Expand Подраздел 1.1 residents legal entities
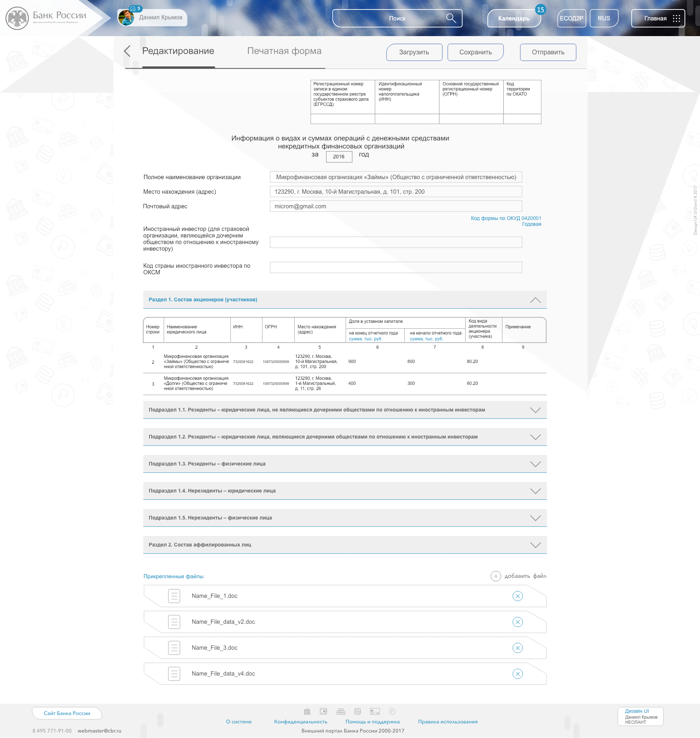The height and width of the screenshot is (738, 700). 535,410
